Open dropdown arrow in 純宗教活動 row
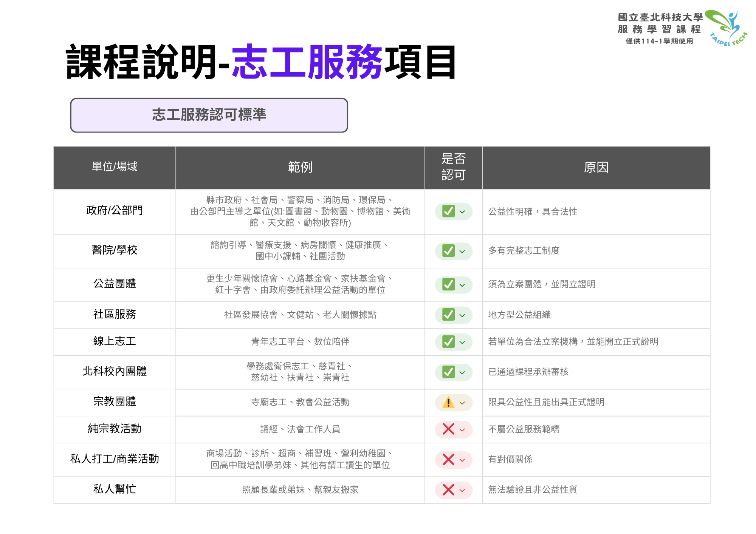Viewport: 756px width, 534px height. click(x=462, y=430)
